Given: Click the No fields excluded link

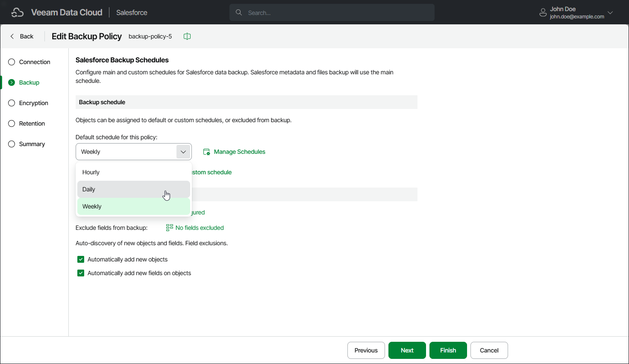Looking at the screenshot, I should [200, 228].
